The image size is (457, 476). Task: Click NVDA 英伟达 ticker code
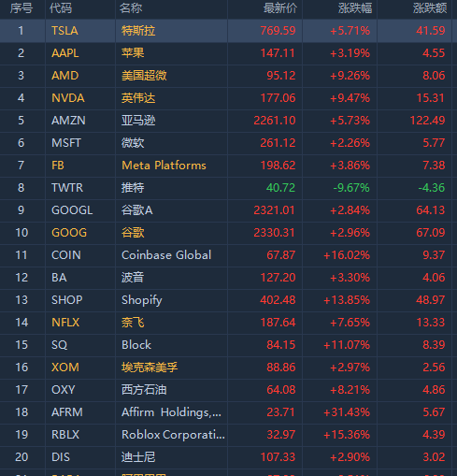[x=68, y=98]
